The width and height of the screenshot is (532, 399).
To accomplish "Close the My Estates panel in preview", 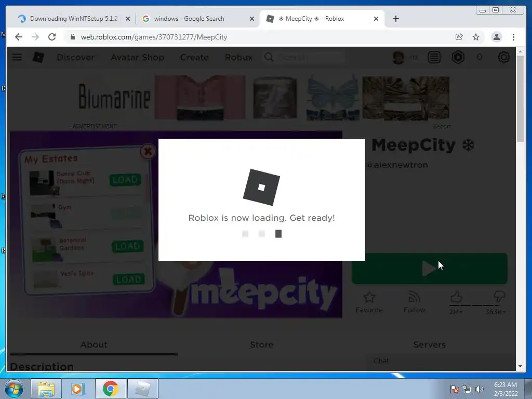I will [x=148, y=151].
